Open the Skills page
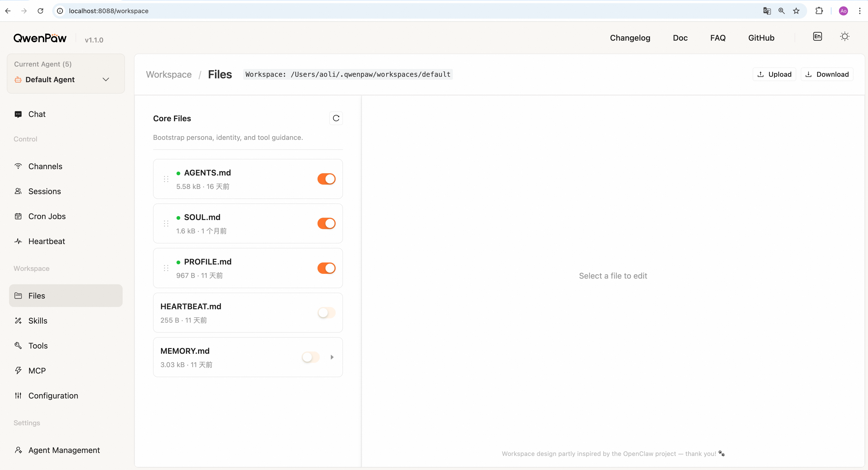The height and width of the screenshot is (470, 868). click(x=38, y=321)
